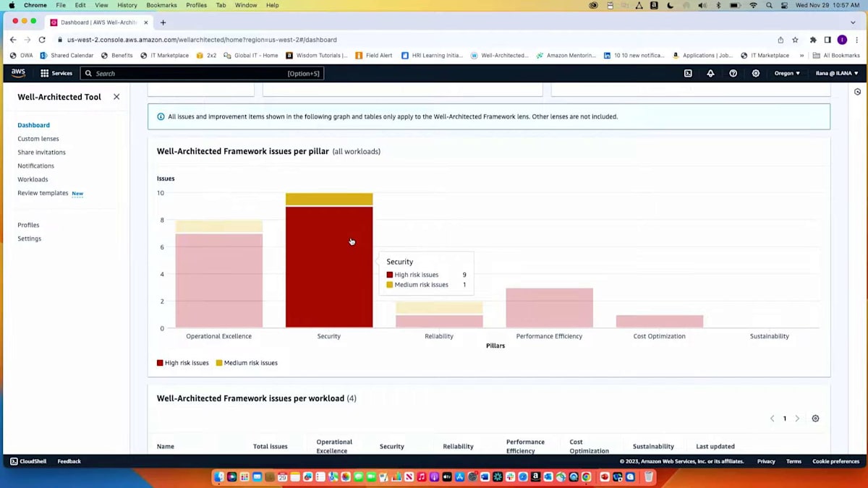Click the Cost Optimization bar in the chart
This screenshot has height=488, width=868.
pyautogui.click(x=660, y=322)
